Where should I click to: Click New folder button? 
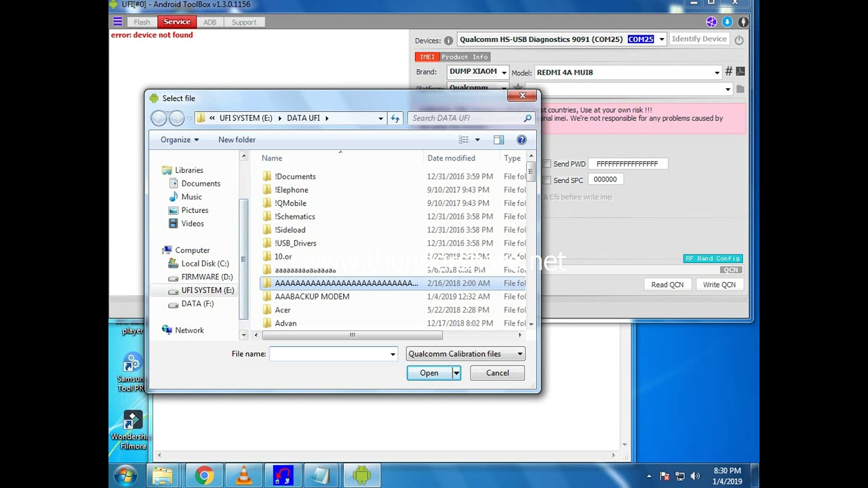point(237,140)
